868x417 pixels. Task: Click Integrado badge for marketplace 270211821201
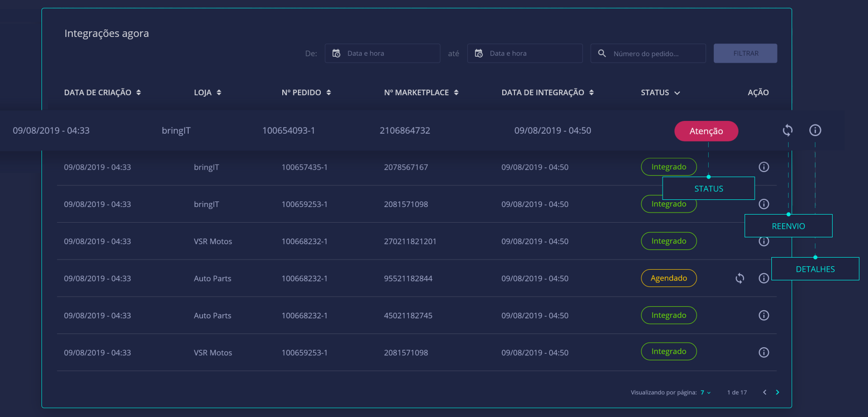[x=669, y=241]
